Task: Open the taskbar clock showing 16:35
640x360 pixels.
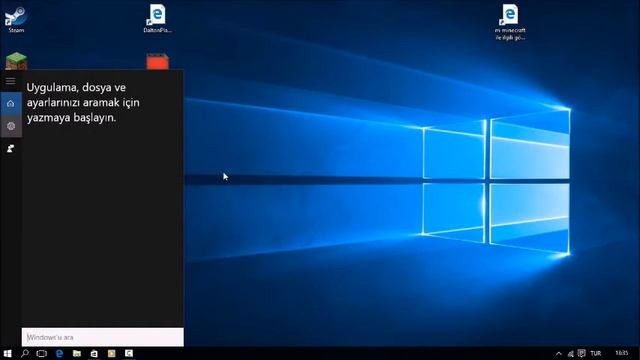Action: [x=622, y=353]
